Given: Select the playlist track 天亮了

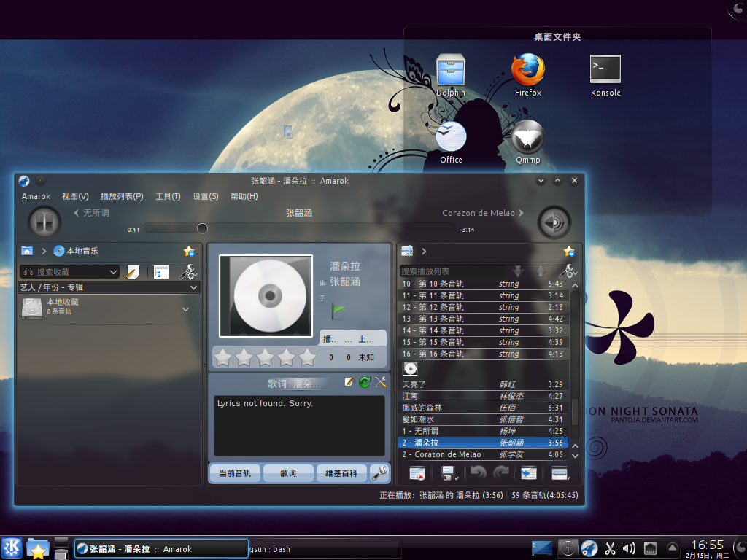Looking at the screenshot, I should coord(483,384).
